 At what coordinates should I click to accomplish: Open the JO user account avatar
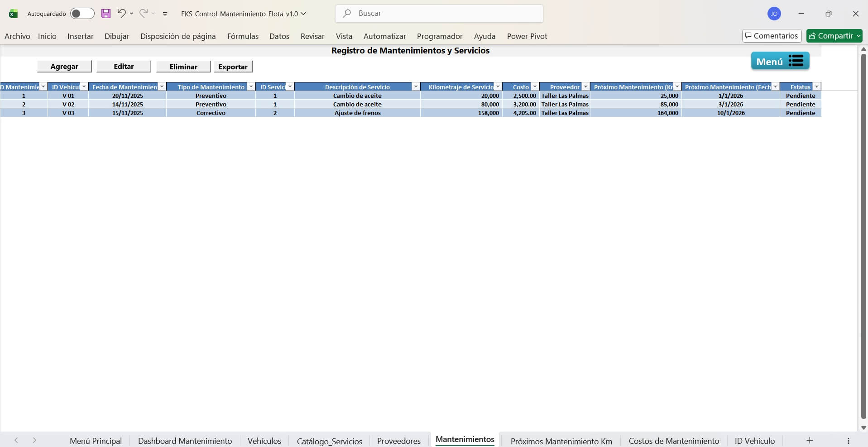[x=774, y=14]
